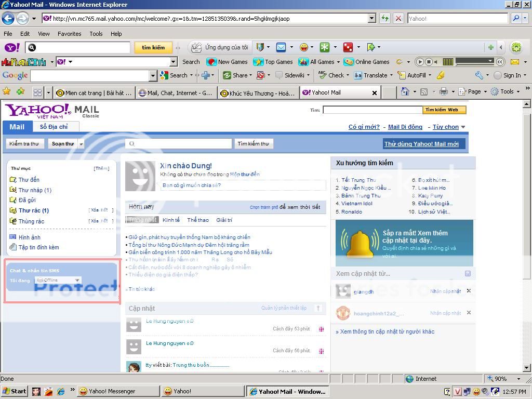Click the Kiểm tra thư button
Screen dimensions: 532x399
tap(24, 144)
